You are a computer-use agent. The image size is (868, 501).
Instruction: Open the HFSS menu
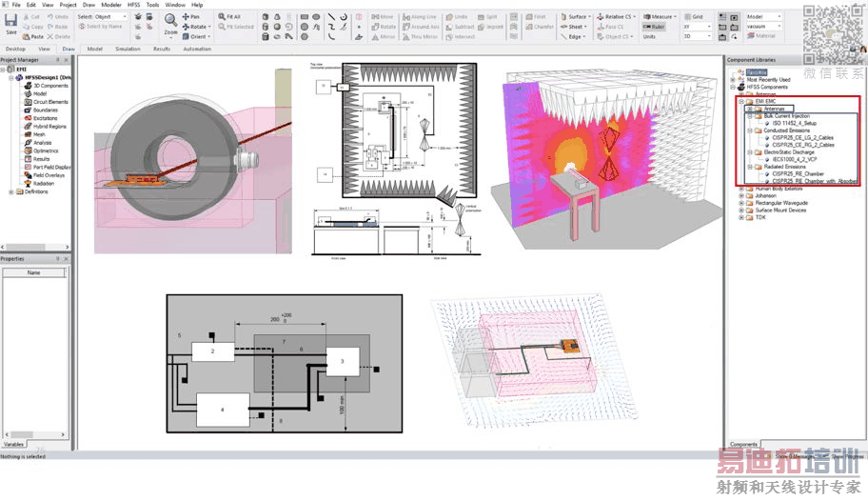[x=133, y=5]
